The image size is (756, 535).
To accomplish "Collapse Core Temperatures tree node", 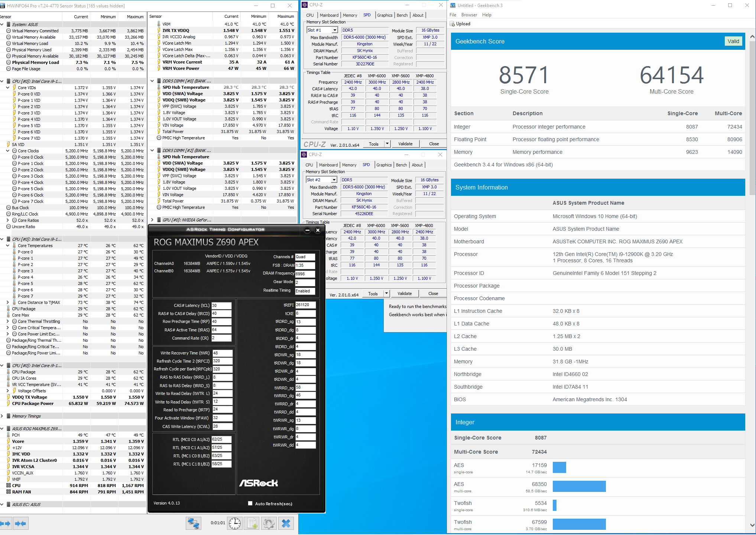I will tap(7, 246).
